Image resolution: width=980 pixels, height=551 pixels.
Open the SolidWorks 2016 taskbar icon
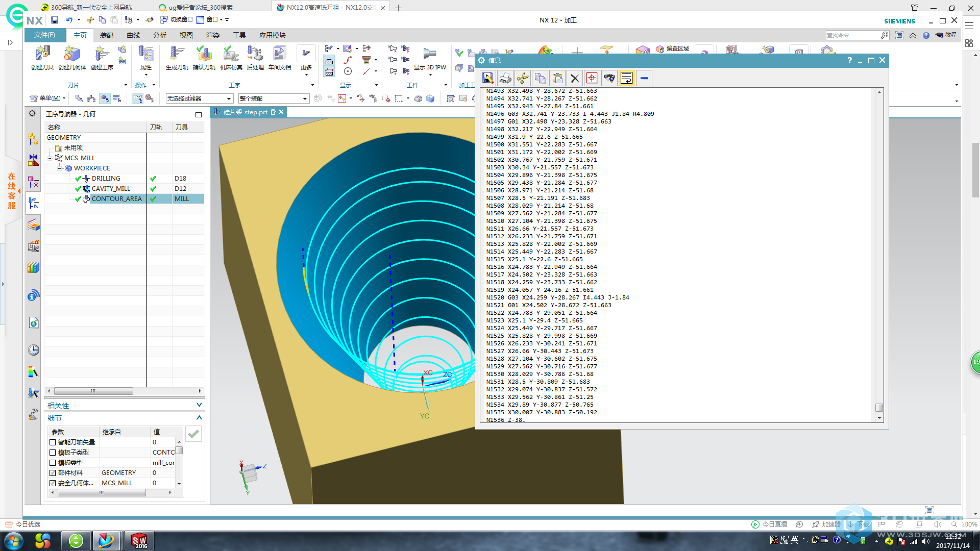(139, 541)
